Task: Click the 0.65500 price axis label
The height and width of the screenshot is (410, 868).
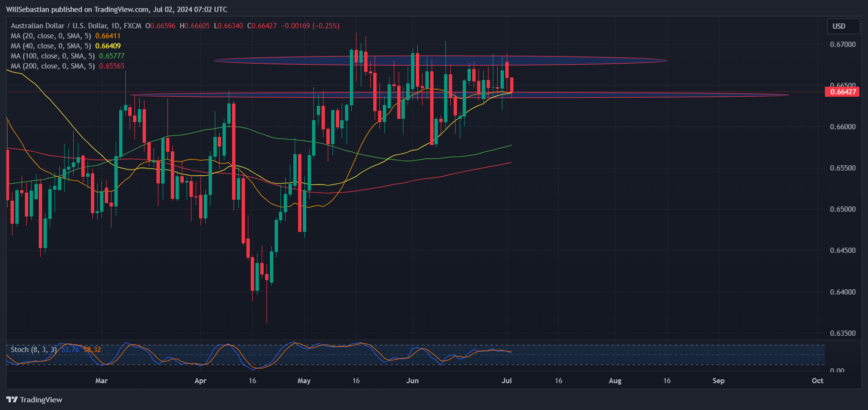Action: tap(843, 168)
